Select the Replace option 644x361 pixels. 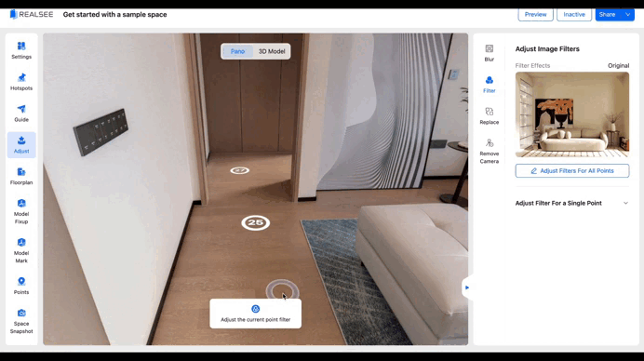click(490, 116)
